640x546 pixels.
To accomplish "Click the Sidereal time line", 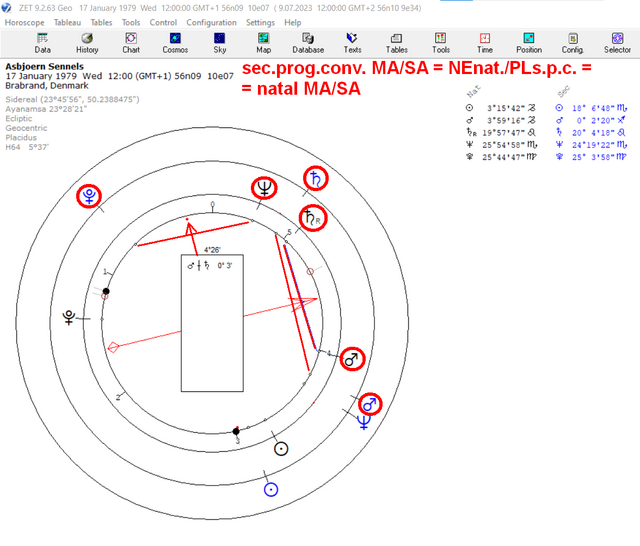I will click(x=72, y=99).
